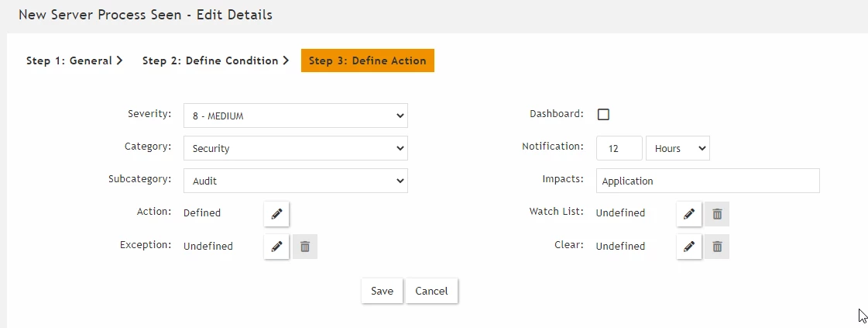Open the Severity dropdown showing 8 - MEDIUM

(x=296, y=116)
